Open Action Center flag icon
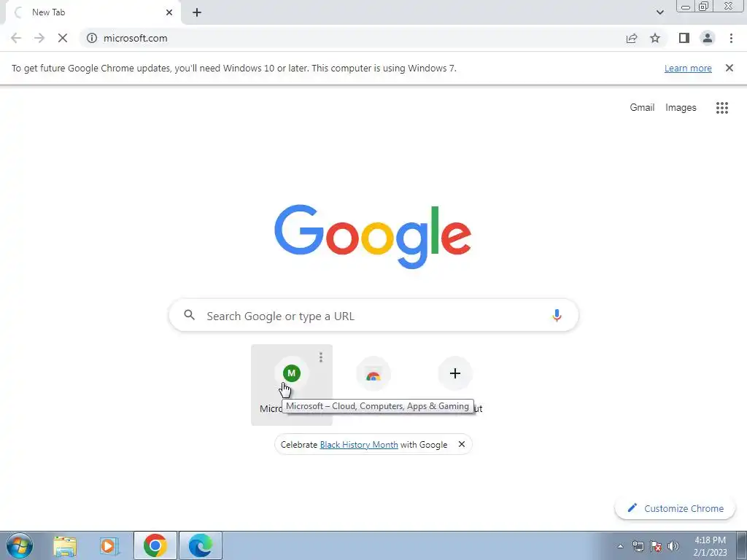Image resolution: width=747 pixels, height=560 pixels. 656,547
